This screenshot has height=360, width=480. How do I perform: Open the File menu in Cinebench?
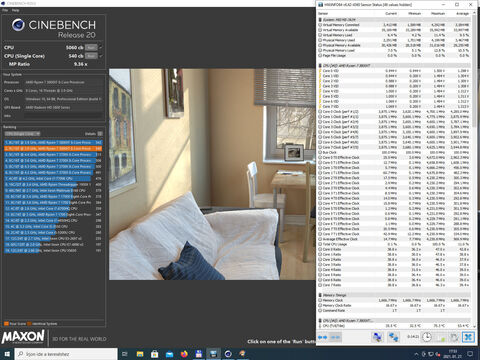click(5, 10)
